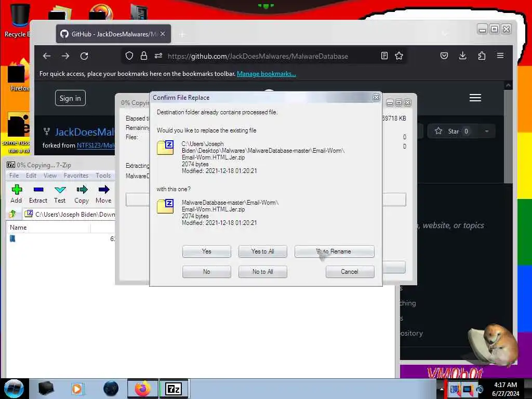Go forward in Firefox
This screenshot has height=399, width=532.
pyautogui.click(x=65, y=56)
